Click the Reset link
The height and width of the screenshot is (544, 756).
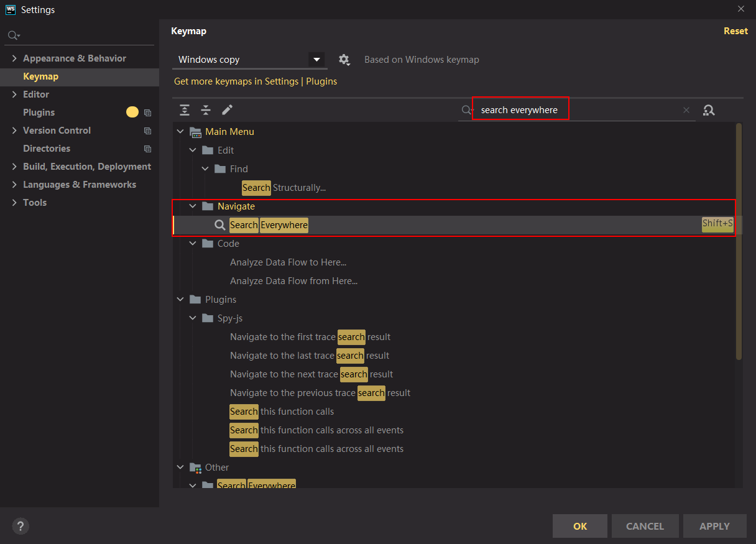735,31
